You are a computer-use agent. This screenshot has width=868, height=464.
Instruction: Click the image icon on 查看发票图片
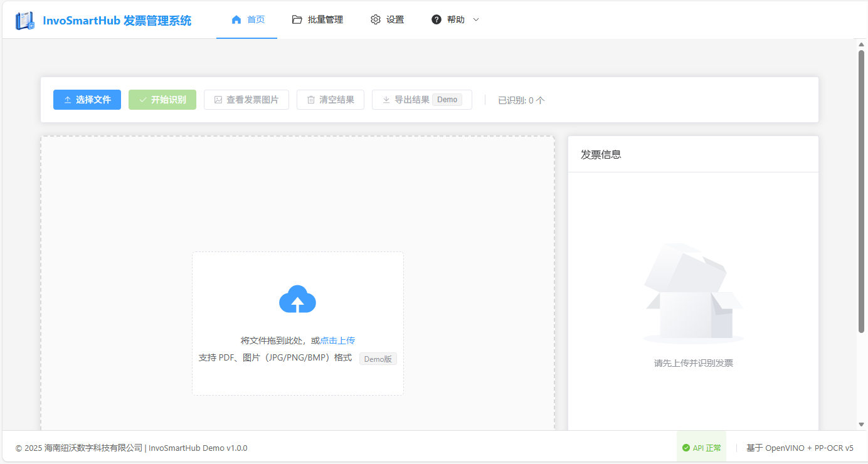tap(218, 99)
